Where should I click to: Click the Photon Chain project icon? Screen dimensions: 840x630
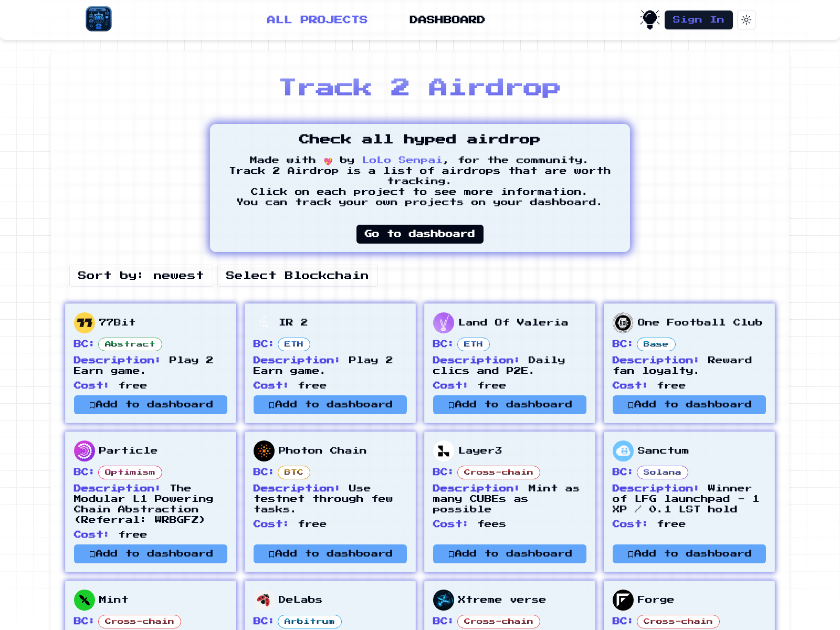pyautogui.click(x=264, y=450)
